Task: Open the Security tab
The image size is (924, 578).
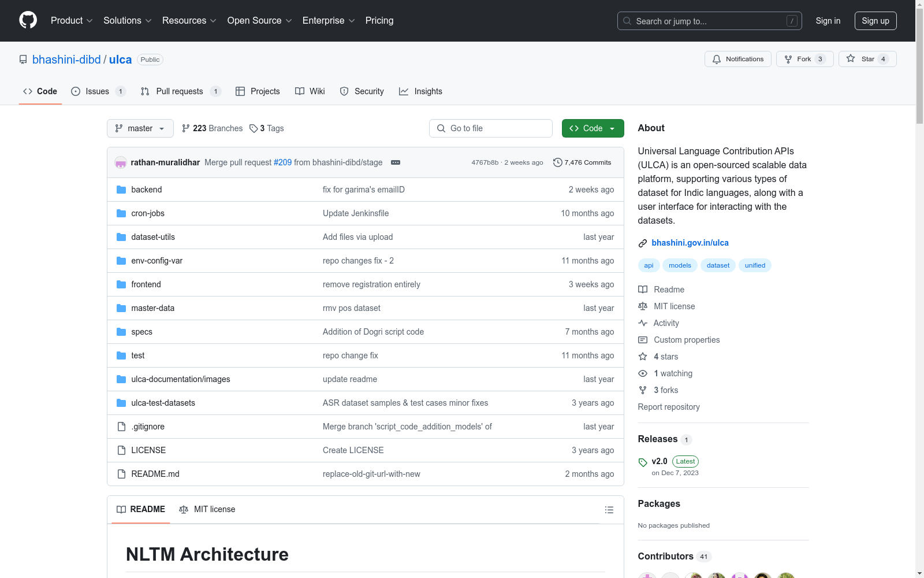Action: click(362, 91)
